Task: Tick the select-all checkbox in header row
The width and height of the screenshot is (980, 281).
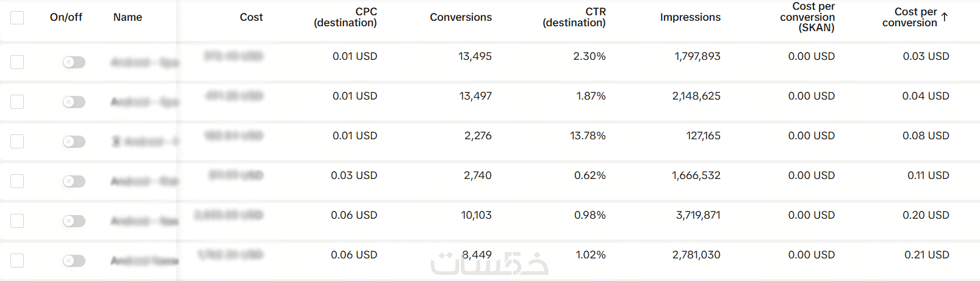Action: pos(17,18)
